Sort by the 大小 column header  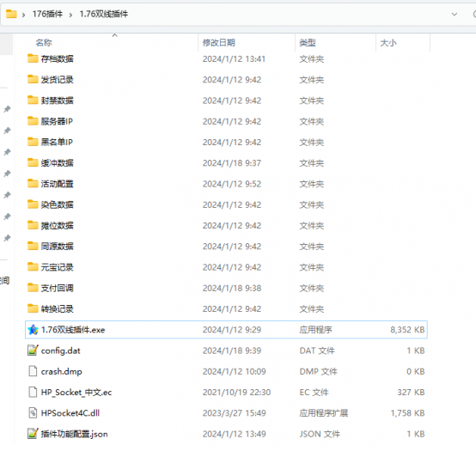(388, 43)
